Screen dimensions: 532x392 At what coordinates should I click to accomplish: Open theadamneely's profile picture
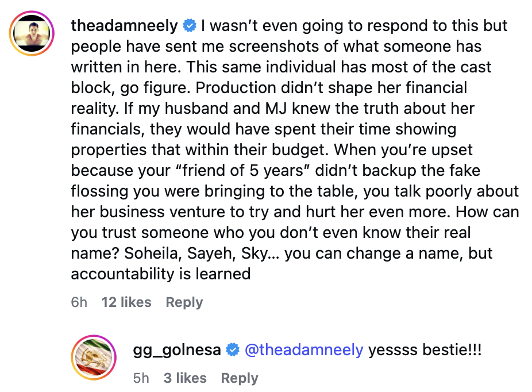pyautogui.click(x=32, y=33)
